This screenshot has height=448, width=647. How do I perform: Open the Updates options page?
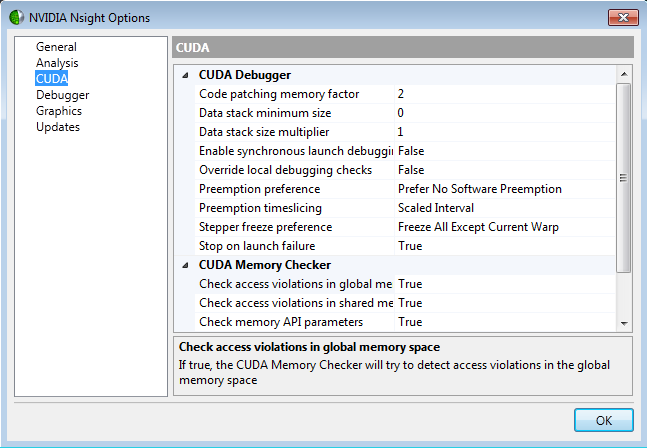[58, 127]
